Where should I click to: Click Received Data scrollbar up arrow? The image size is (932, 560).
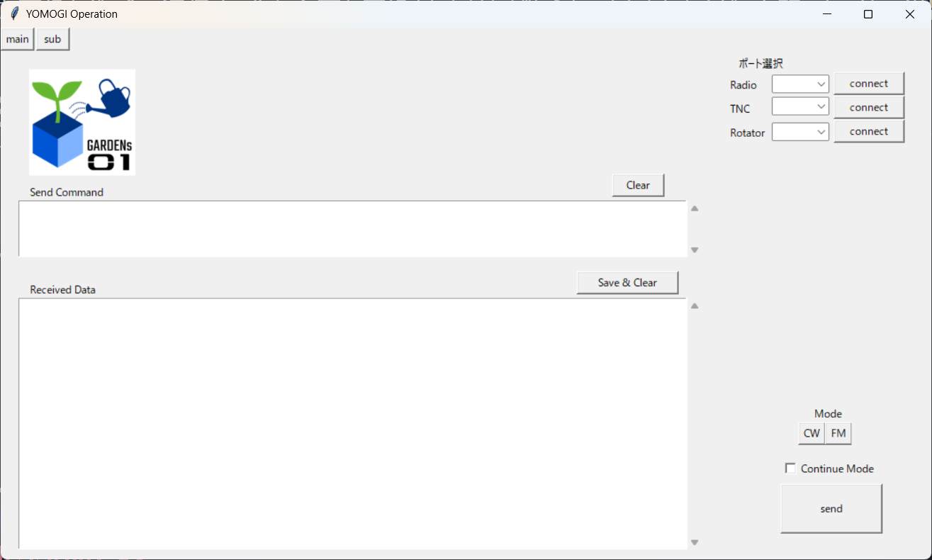pos(695,306)
